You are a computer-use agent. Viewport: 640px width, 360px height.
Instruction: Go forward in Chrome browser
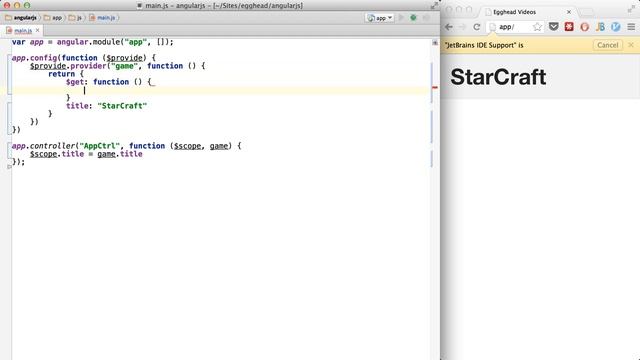(462, 27)
